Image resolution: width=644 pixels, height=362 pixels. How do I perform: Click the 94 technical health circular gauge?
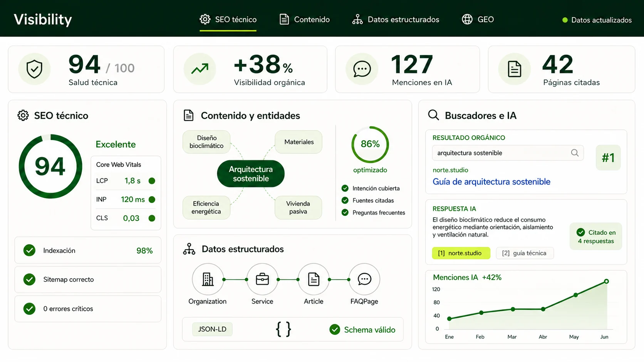point(50,166)
